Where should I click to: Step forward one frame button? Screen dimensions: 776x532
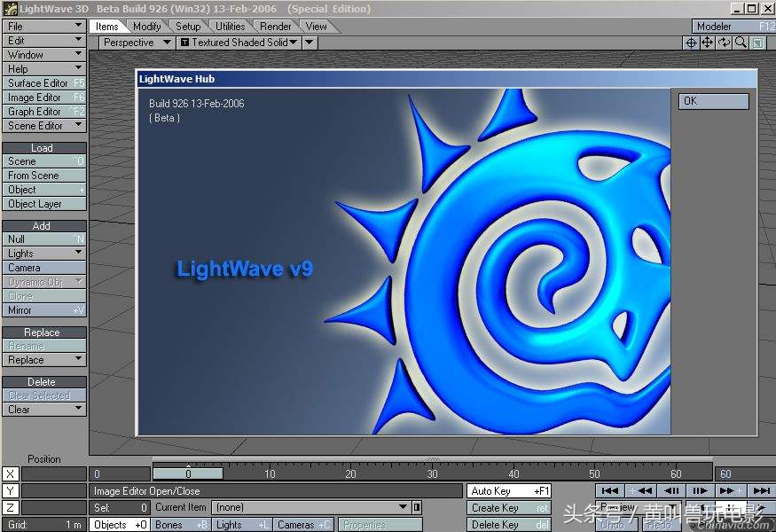pyautogui.click(x=701, y=491)
